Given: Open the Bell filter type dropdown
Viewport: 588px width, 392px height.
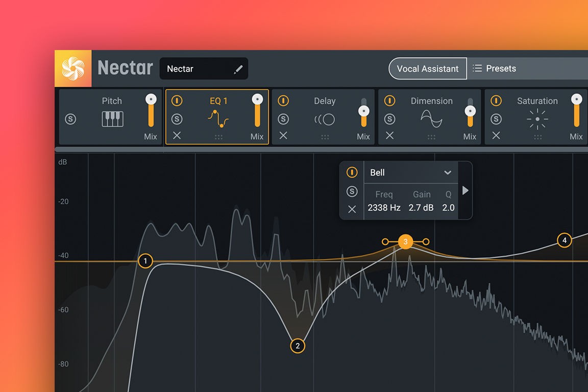Looking at the screenshot, I should 411,173.
